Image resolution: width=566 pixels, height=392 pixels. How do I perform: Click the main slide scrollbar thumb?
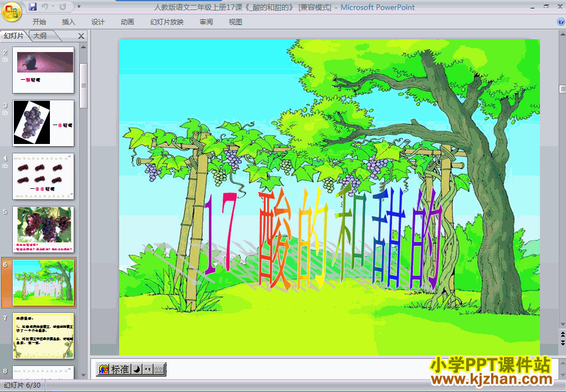click(x=562, y=89)
